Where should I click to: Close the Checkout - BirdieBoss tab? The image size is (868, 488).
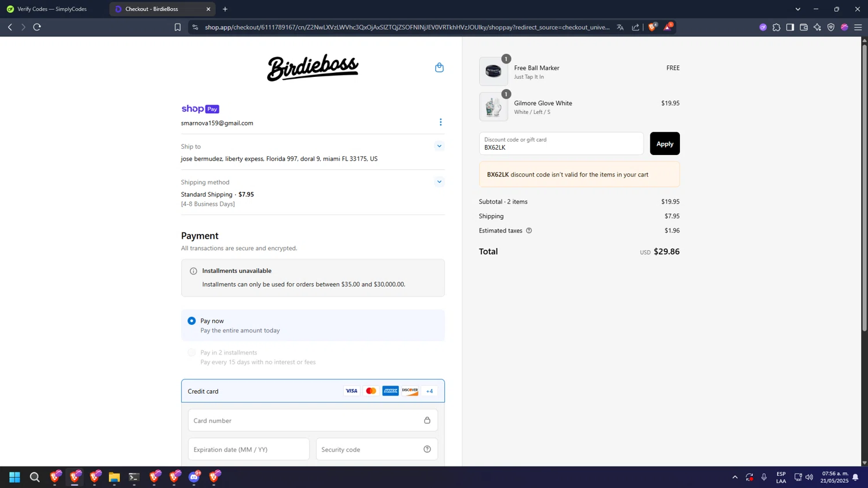(x=208, y=9)
